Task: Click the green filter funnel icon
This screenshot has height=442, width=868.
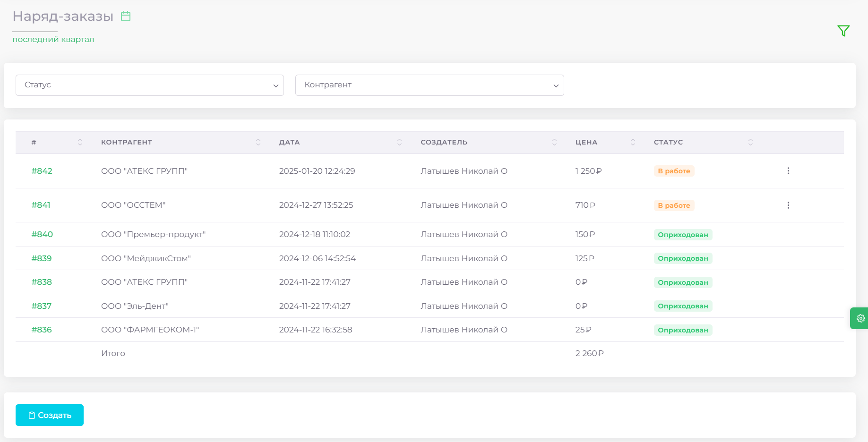Action: click(843, 31)
